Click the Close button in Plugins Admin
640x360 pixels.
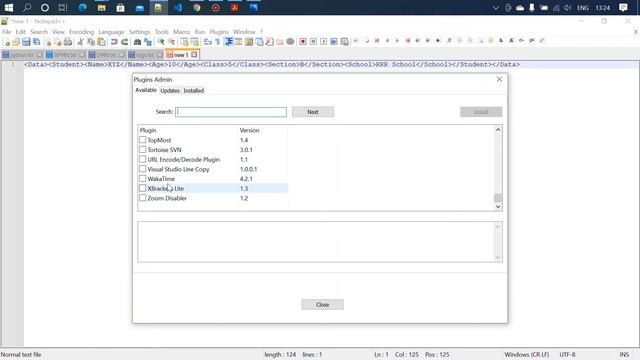click(x=322, y=304)
